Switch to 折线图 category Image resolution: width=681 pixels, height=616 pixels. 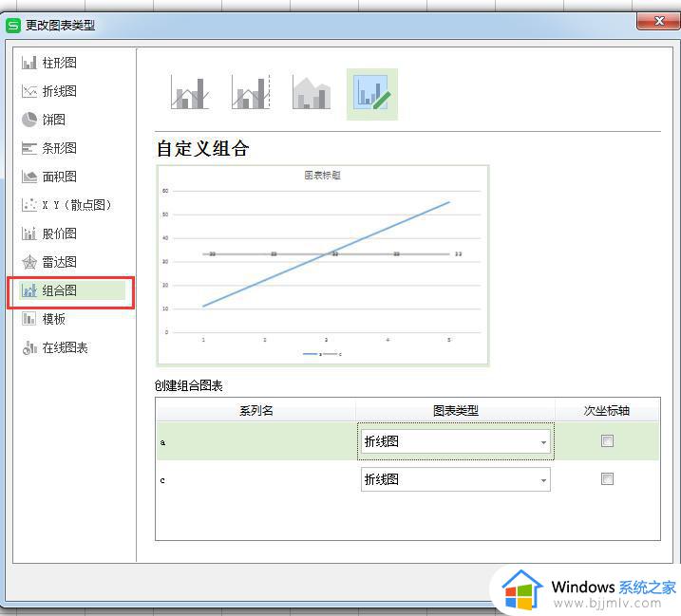(60, 91)
